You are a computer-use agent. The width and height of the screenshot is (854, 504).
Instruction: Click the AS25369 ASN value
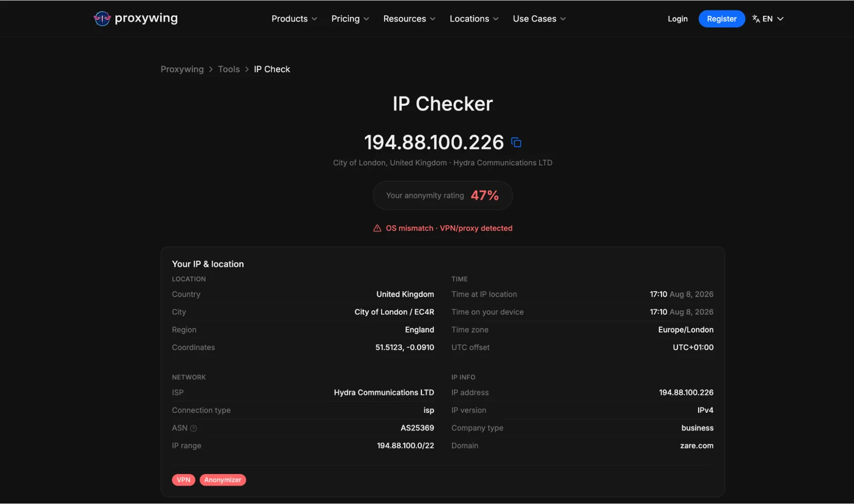pyautogui.click(x=417, y=428)
